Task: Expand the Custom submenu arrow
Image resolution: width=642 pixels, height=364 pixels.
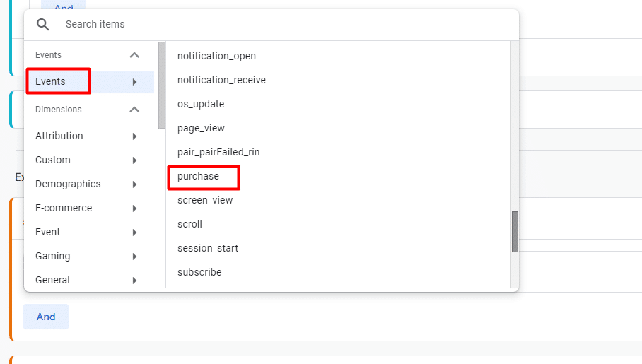Action: point(134,160)
